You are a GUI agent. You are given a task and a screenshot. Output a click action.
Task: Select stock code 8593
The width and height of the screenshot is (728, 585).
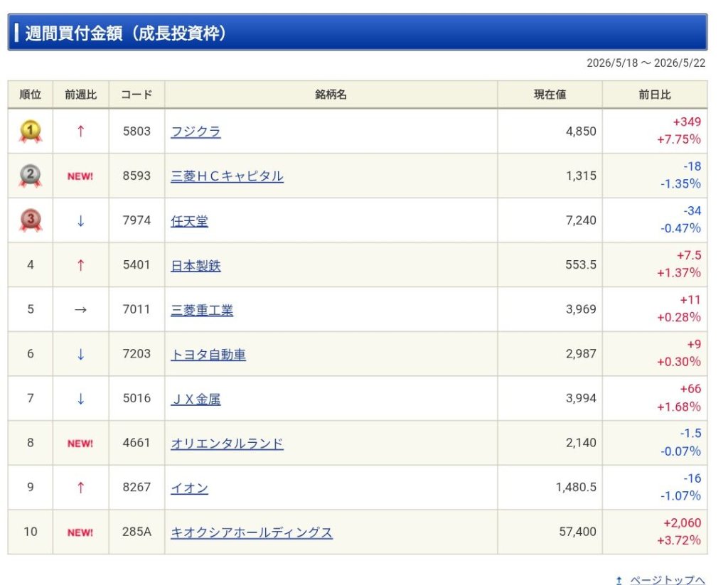136,176
